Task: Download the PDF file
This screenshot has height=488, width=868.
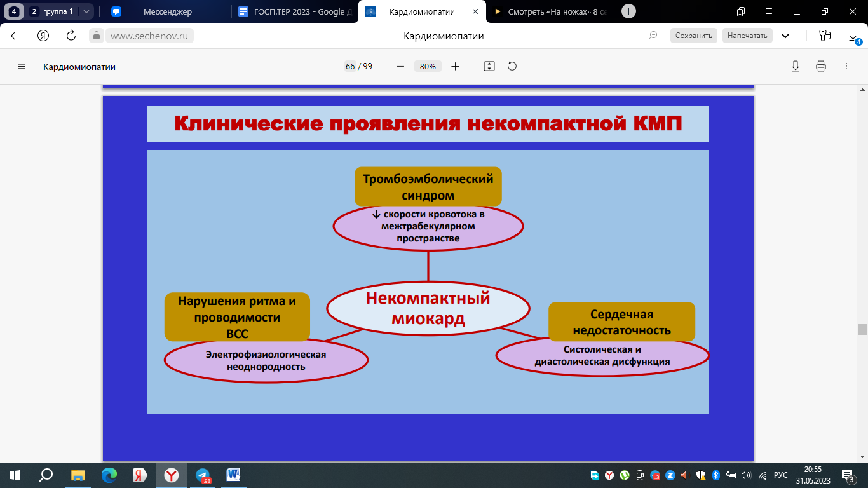Action: pyautogui.click(x=795, y=66)
